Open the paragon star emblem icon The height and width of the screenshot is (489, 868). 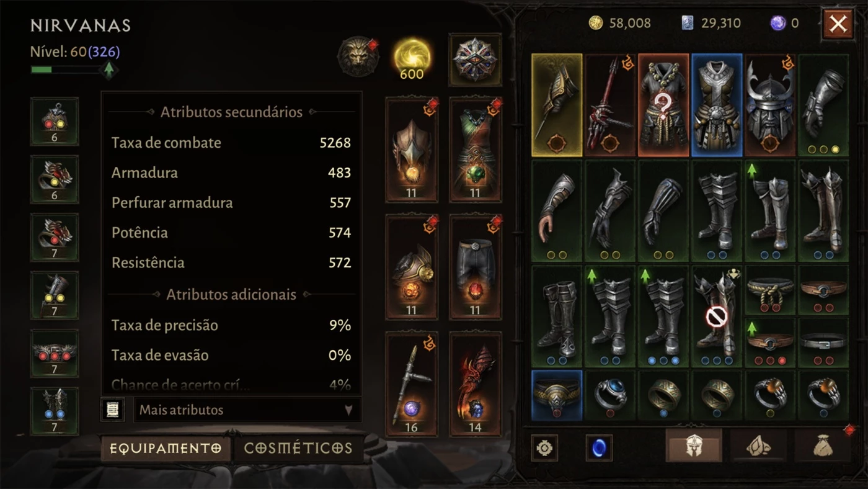coord(475,59)
